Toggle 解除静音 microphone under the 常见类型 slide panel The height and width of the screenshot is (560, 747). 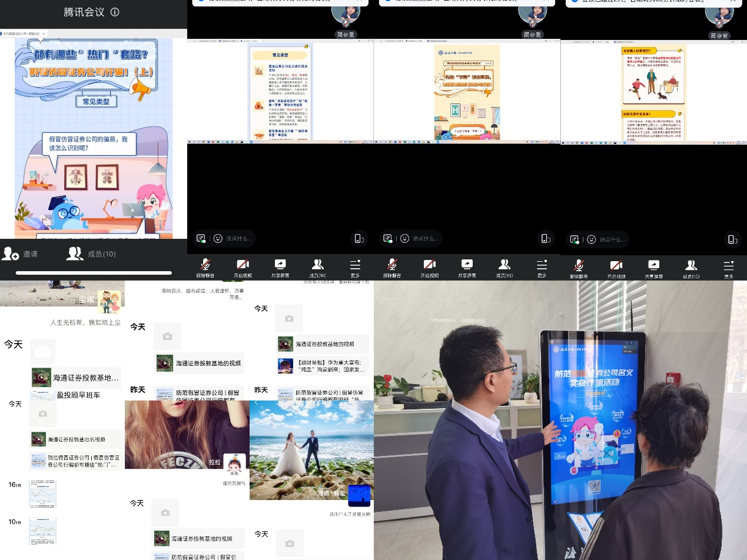pyautogui.click(x=205, y=268)
